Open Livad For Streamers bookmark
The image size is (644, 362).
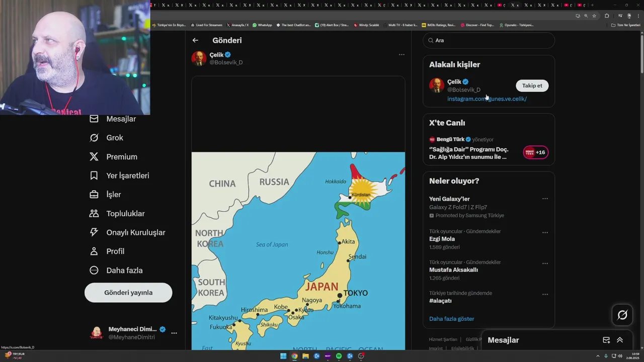(x=206, y=25)
